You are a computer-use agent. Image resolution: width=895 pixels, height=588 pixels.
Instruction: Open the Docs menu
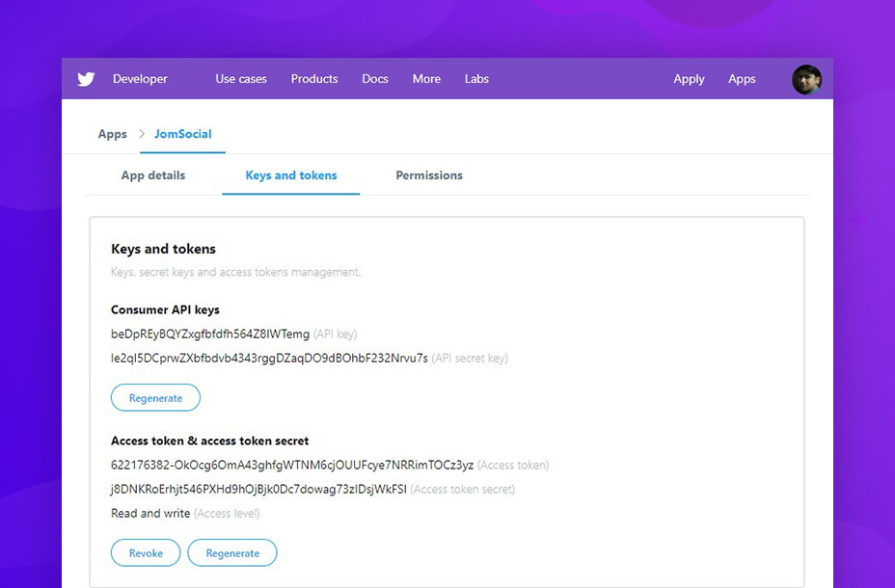pos(375,79)
